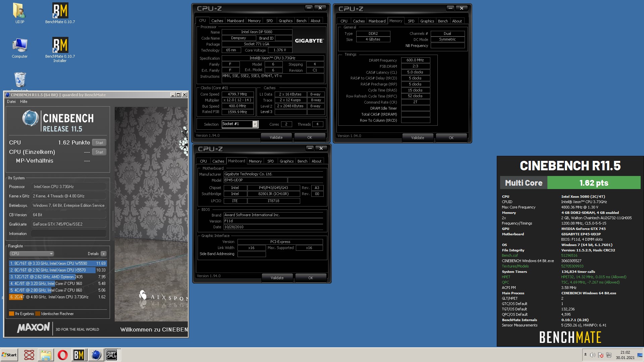Minimize the Cinebench R11.5 window
This screenshot has height=362, width=644.
click(x=172, y=95)
